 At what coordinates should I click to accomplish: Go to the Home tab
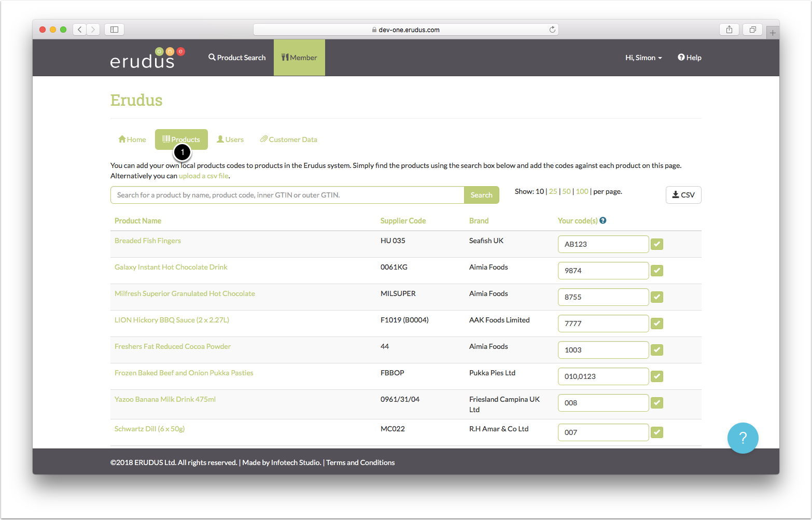(x=132, y=139)
